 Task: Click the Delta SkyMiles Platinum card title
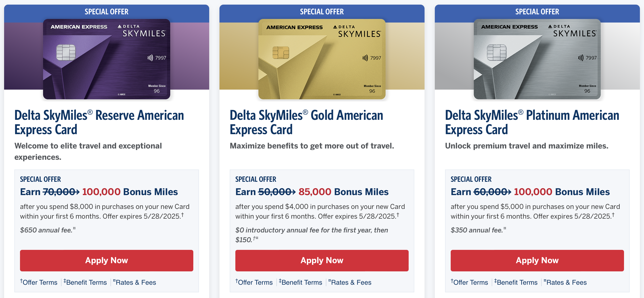pyautogui.click(x=532, y=122)
